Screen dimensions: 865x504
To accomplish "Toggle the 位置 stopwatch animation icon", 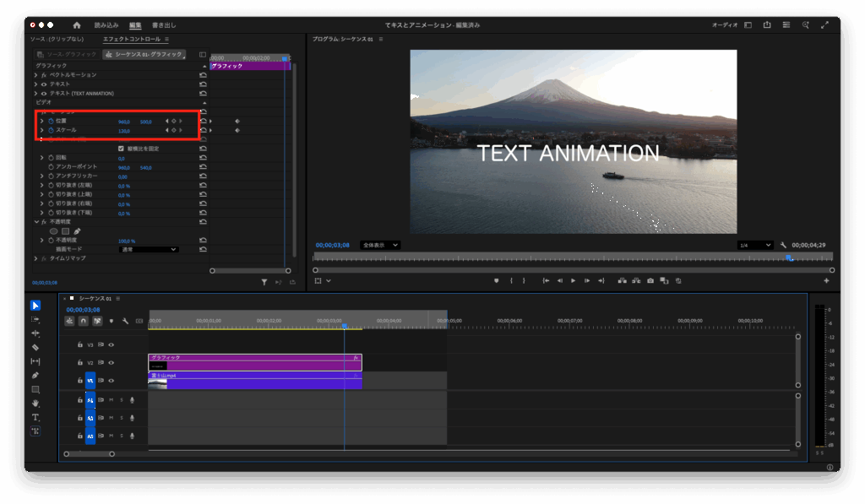I will [x=51, y=121].
